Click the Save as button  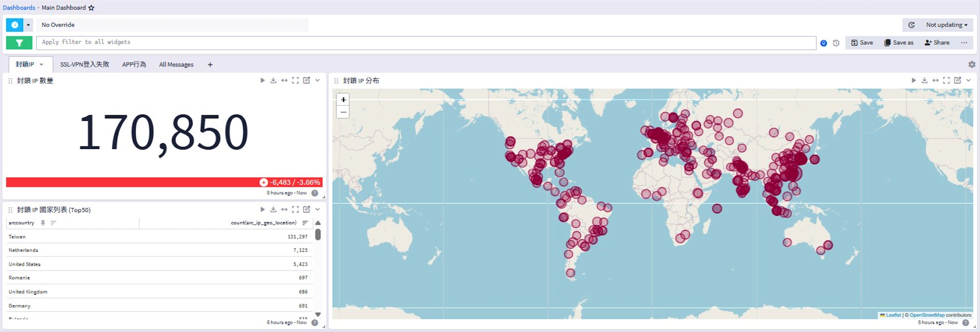click(x=899, y=43)
